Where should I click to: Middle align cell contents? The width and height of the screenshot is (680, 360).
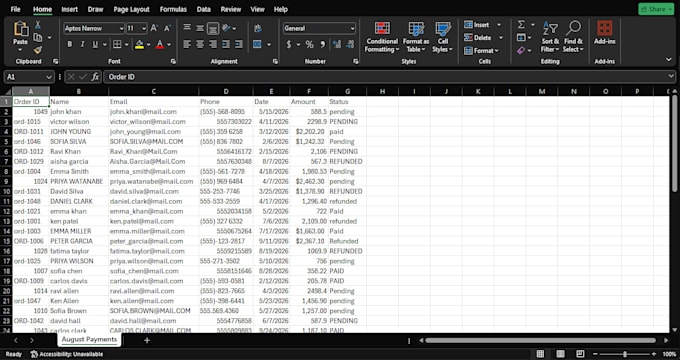tap(200, 28)
